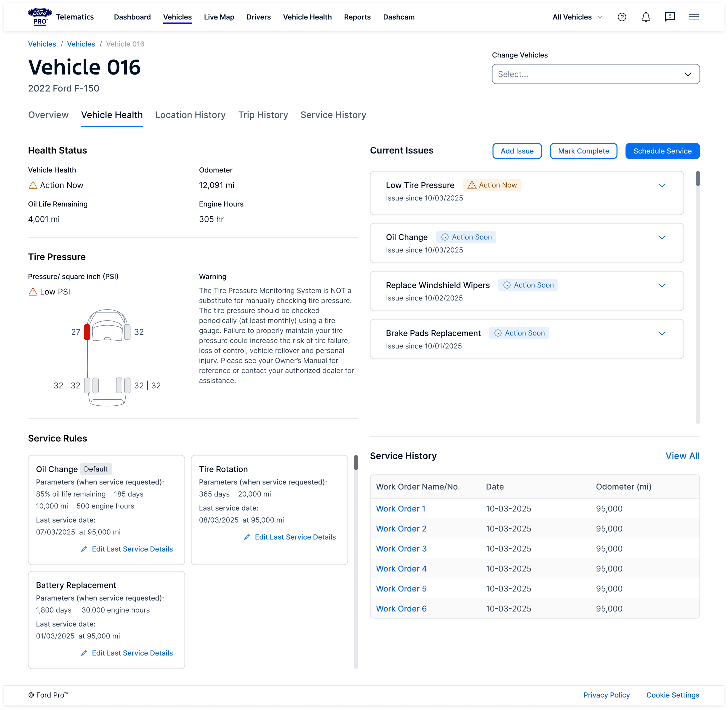The image size is (728, 710).
Task: Expand the Low Tire Pressure issue
Action: point(662,185)
